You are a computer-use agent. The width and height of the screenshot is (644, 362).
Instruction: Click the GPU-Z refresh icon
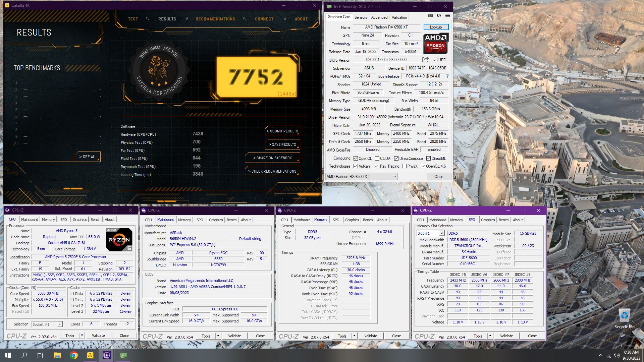(x=439, y=16)
